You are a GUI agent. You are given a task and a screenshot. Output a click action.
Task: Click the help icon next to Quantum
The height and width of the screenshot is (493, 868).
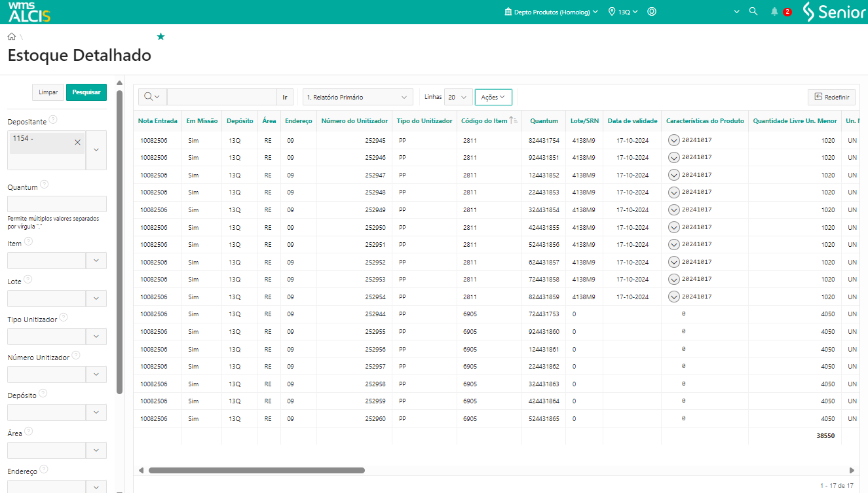coord(44,185)
